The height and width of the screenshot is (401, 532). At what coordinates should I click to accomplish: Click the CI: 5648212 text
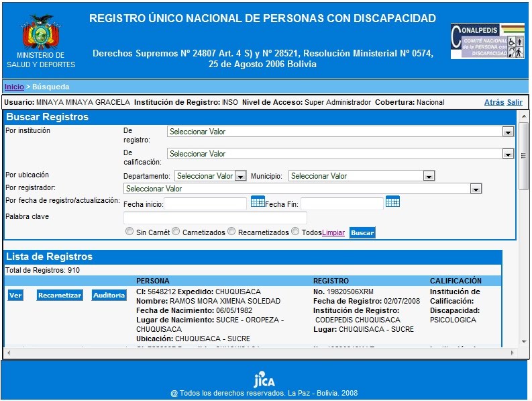pos(156,292)
